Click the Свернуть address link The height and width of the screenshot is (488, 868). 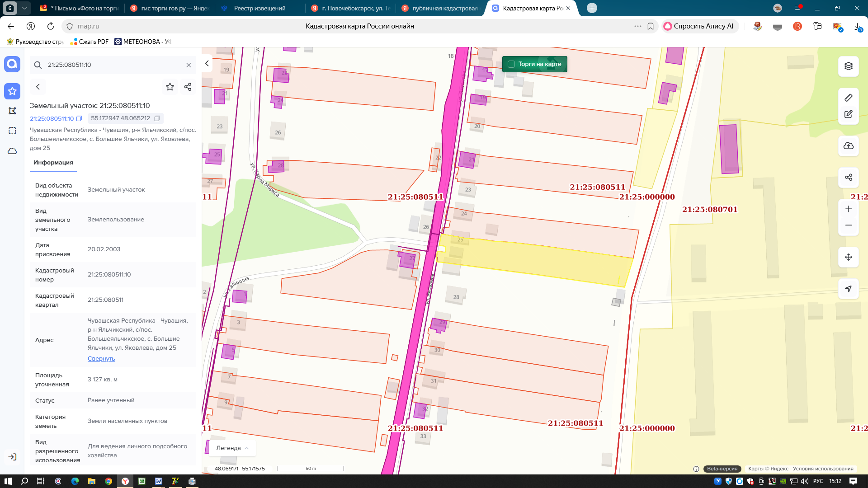click(101, 359)
